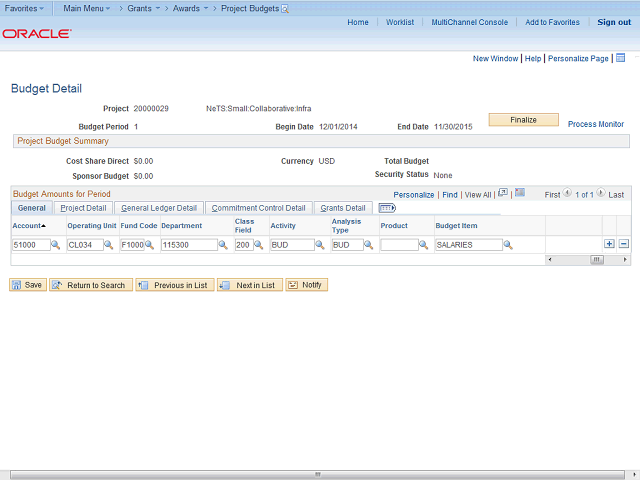Click the Show all columns tab icon

(x=387, y=208)
